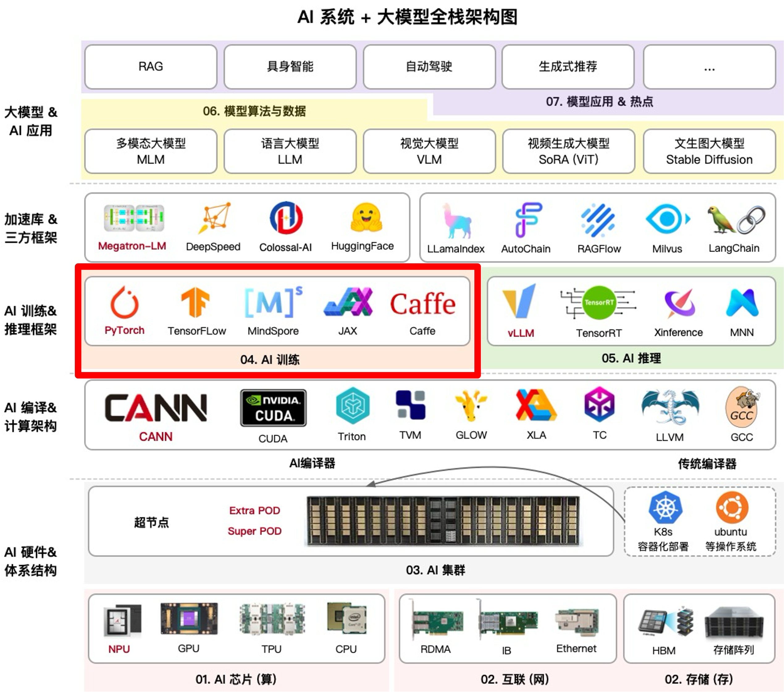The image size is (784, 692).
Task: Click the supernode server rack image
Action: click(444, 521)
